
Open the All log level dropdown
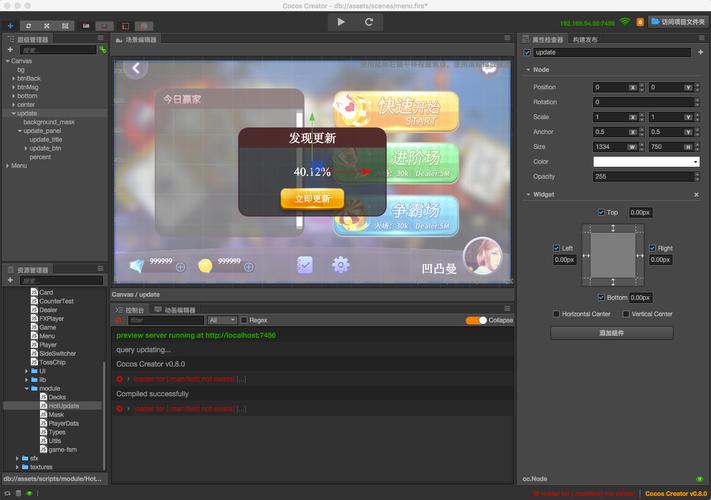click(222, 320)
